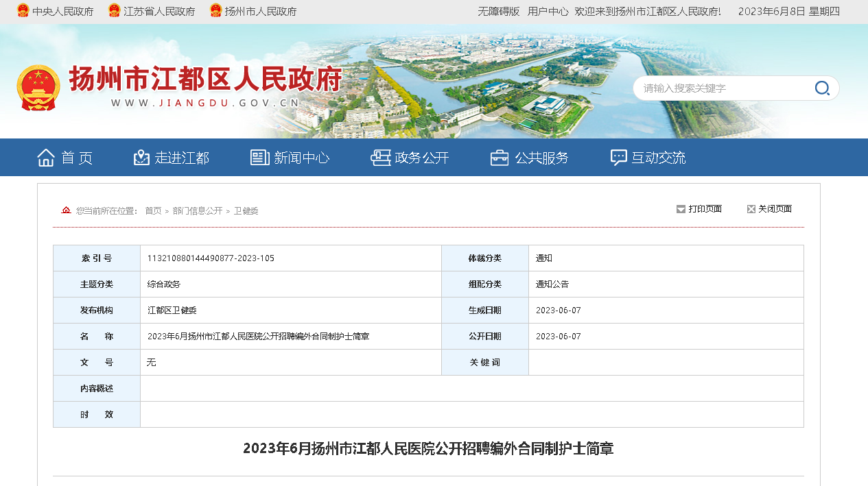Click the chat bubble icon beside 互动交流

click(x=619, y=158)
